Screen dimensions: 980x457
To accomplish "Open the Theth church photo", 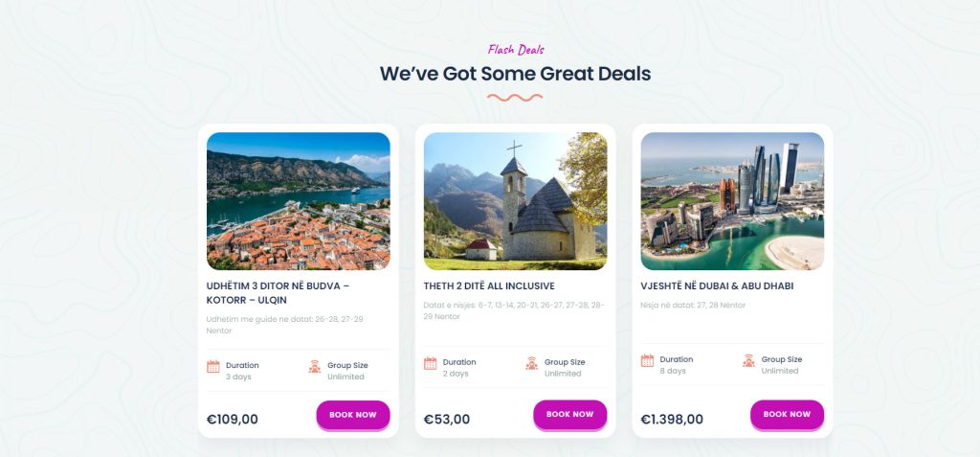I will pyautogui.click(x=515, y=201).
